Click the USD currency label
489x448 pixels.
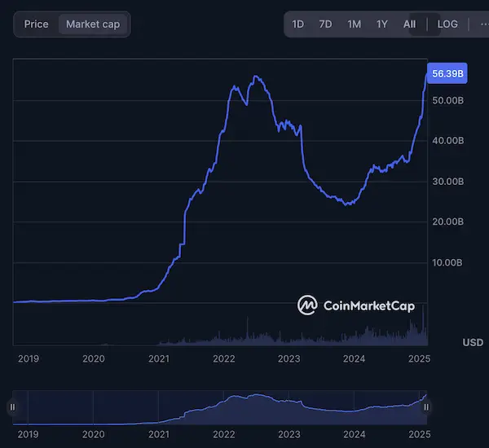pos(473,343)
